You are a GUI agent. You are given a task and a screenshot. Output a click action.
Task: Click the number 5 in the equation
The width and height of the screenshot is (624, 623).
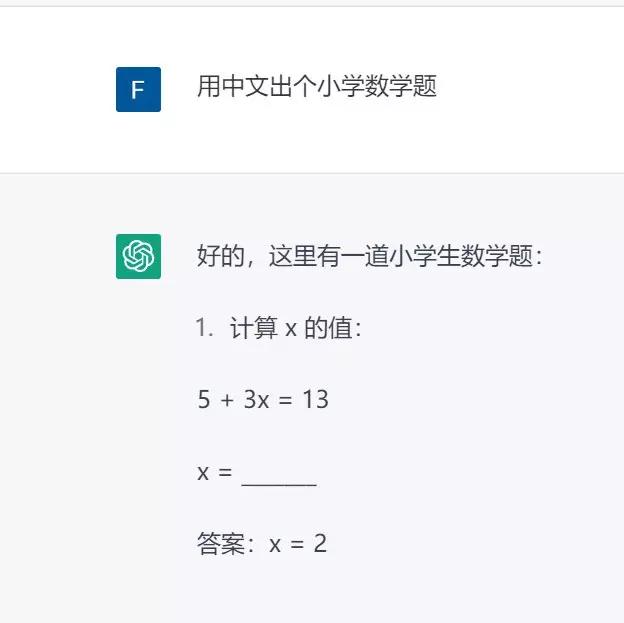point(204,400)
